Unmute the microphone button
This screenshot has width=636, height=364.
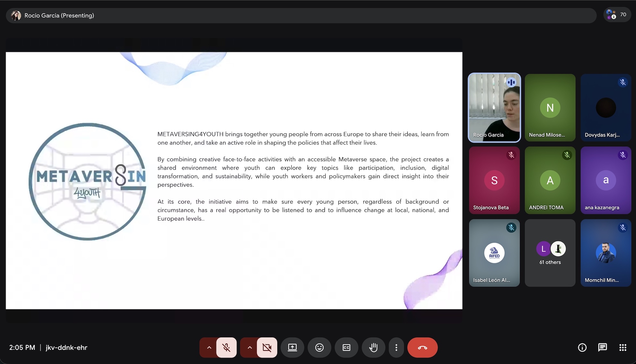226,347
